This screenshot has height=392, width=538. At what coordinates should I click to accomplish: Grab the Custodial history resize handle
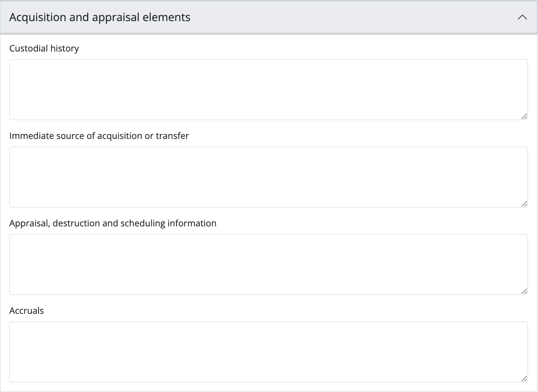(524, 116)
